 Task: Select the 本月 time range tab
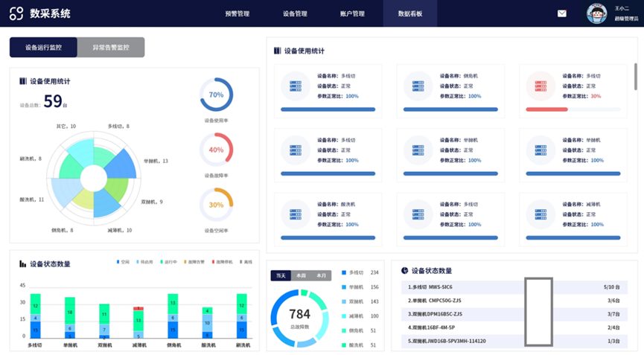pyautogui.click(x=321, y=275)
